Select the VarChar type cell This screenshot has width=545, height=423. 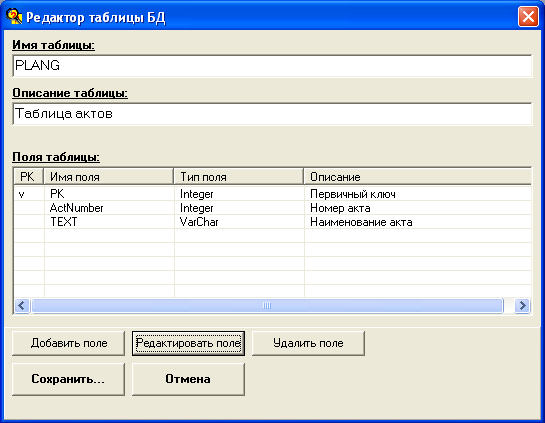(x=239, y=222)
